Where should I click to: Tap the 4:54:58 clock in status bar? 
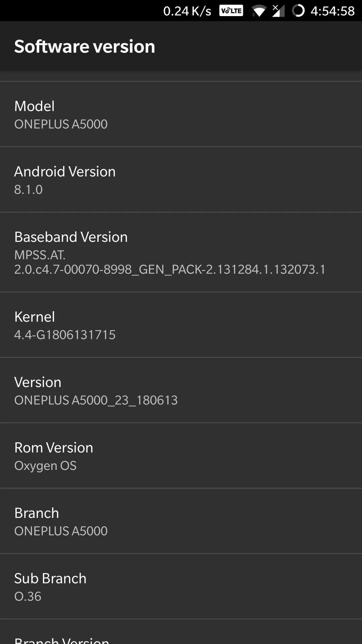(333, 11)
